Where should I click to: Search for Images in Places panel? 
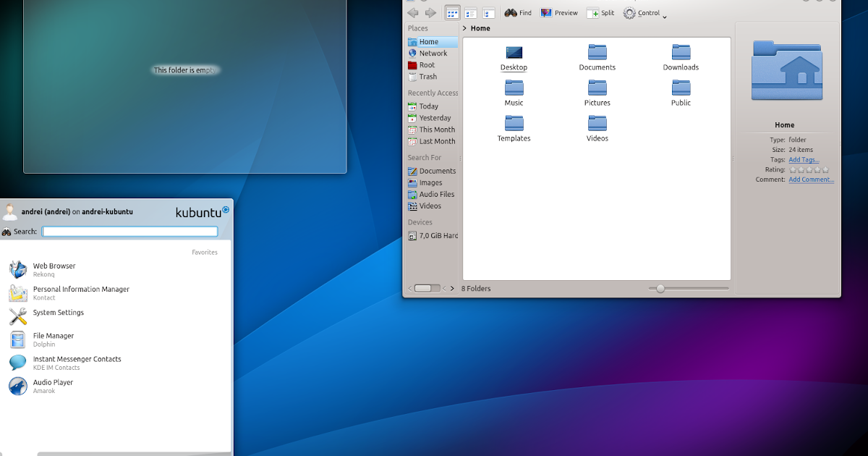coord(433,183)
